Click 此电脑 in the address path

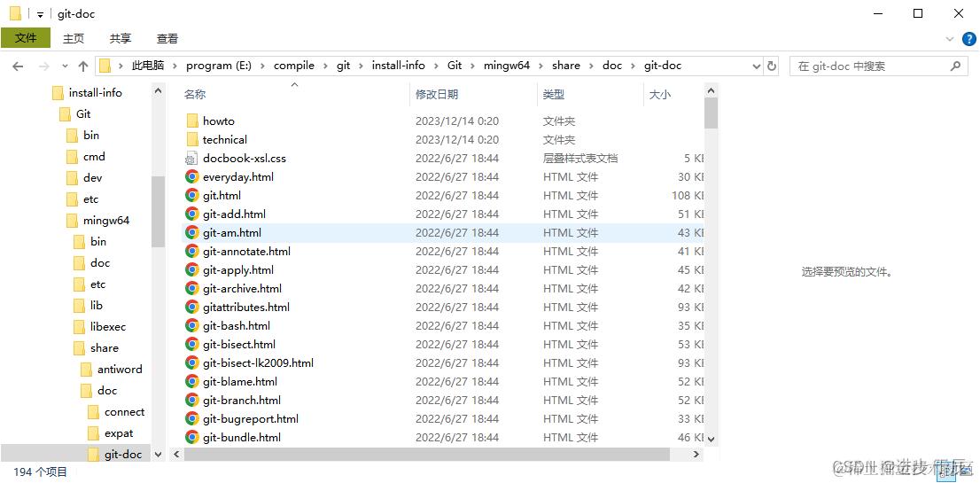point(147,66)
